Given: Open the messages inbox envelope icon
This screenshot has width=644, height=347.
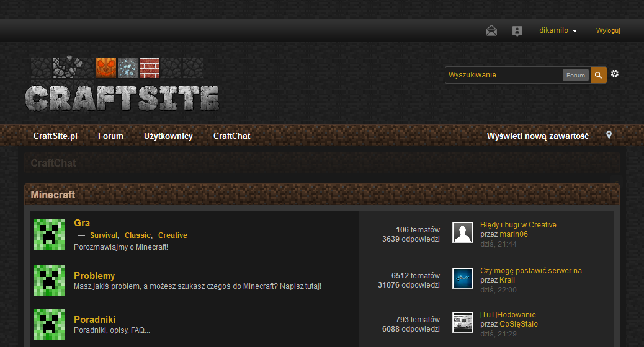Looking at the screenshot, I should tap(491, 31).
